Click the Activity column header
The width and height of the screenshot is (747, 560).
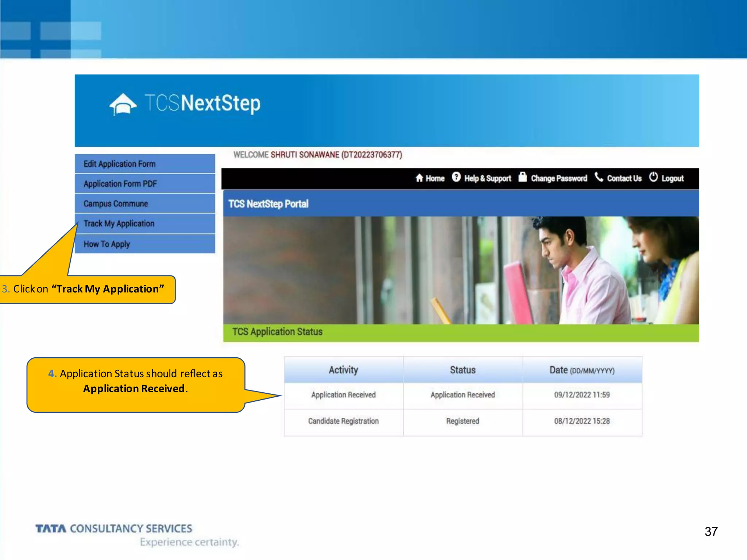[x=343, y=370]
